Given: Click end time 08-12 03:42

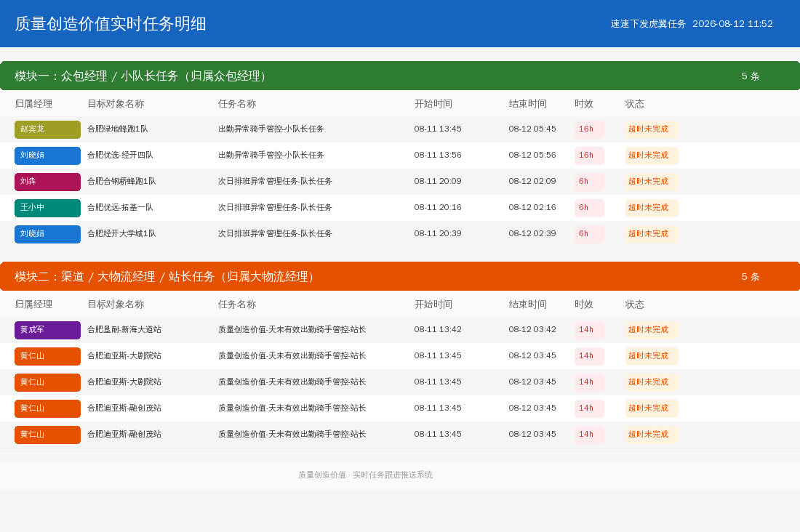Looking at the screenshot, I should (532, 329).
